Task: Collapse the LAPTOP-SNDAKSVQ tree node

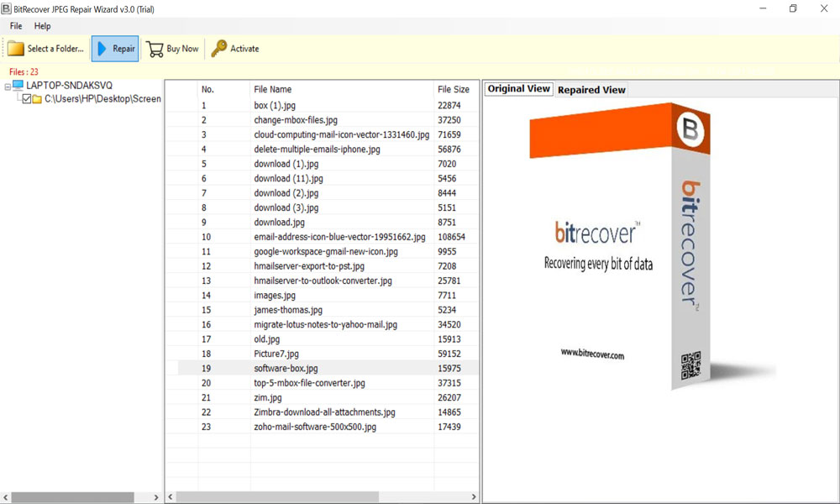Action: coord(8,86)
